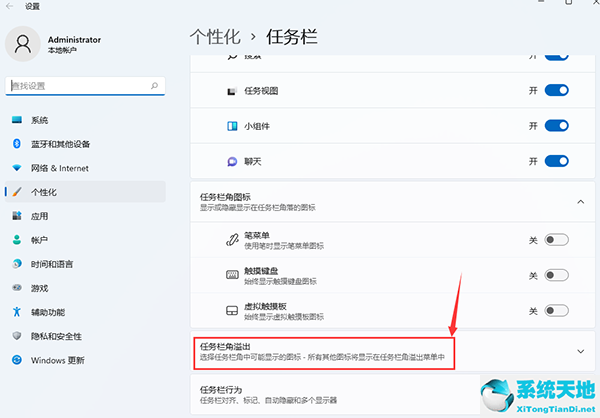This screenshot has height=418, width=600.
Task: Click the 聊天 chat bubble icon
Action: [x=232, y=162]
